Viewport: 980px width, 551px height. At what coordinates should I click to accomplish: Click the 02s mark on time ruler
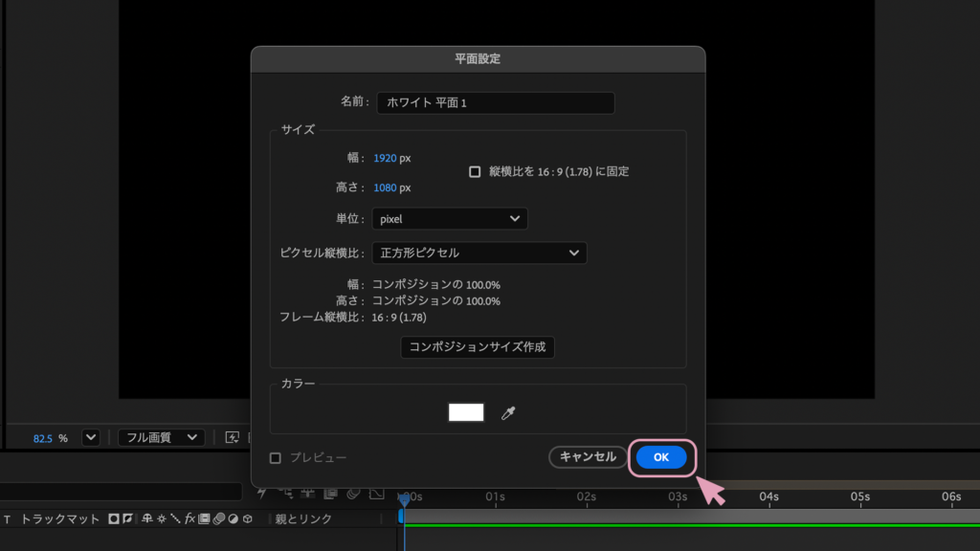587,496
